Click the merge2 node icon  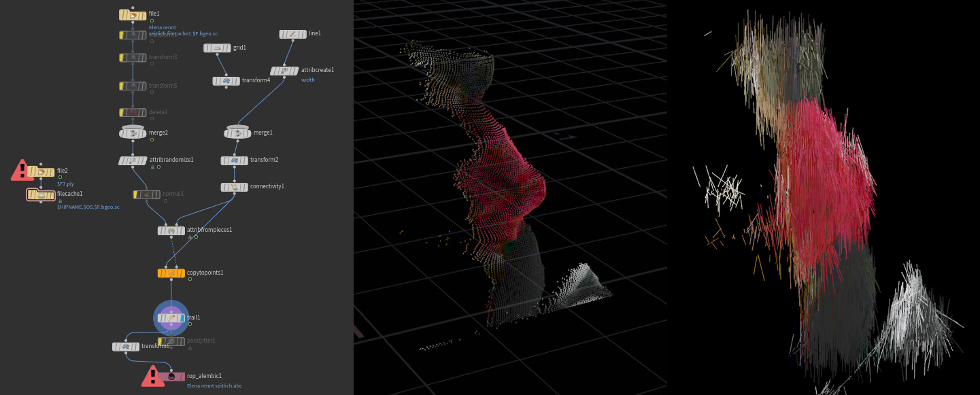pyautogui.click(x=133, y=133)
